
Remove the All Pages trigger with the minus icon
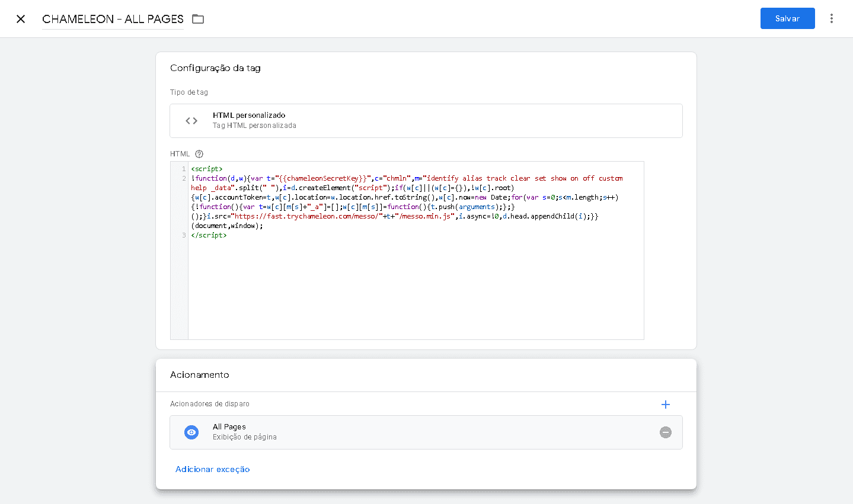point(665,432)
